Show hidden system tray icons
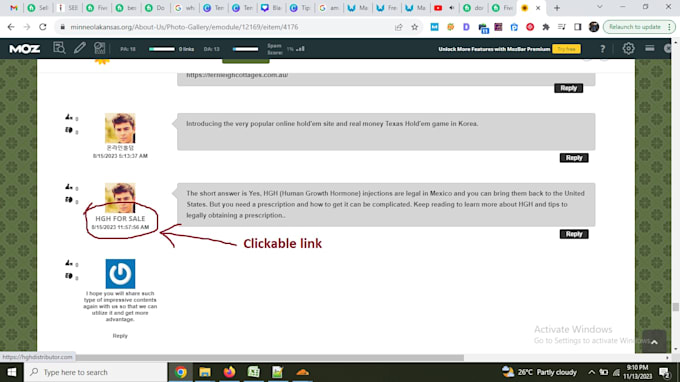This screenshot has height=382, width=680. 592,372
